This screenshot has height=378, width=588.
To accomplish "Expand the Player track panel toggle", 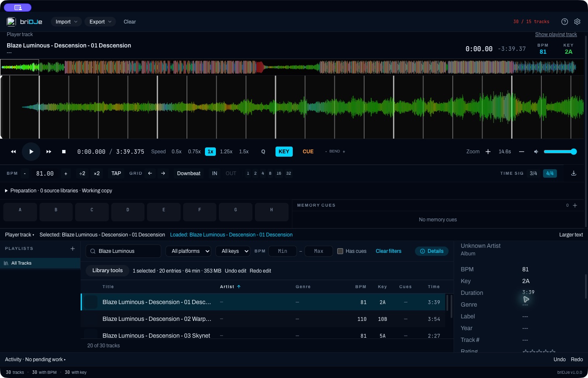I will click(20, 235).
